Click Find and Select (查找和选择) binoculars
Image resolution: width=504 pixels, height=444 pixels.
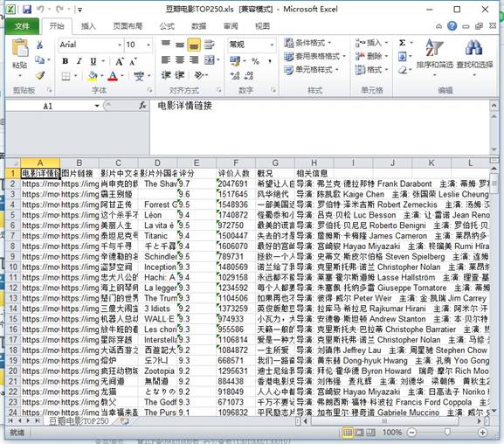474,57
